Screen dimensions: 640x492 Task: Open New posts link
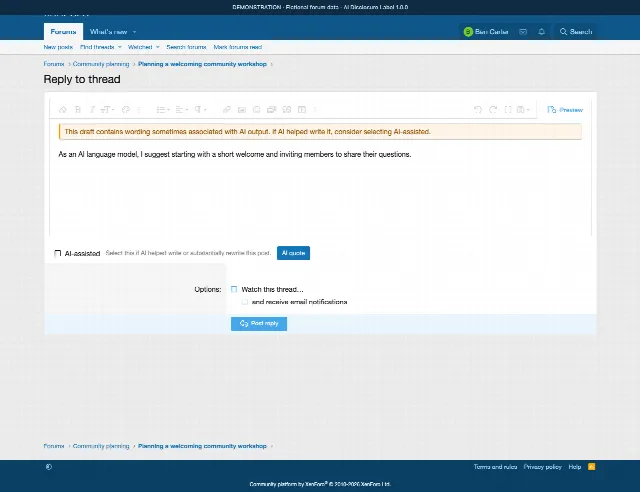coord(58,47)
